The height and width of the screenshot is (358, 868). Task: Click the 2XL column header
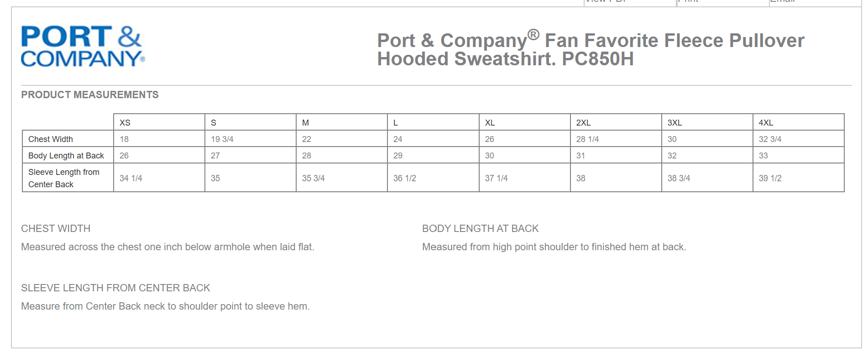(x=616, y=122)
